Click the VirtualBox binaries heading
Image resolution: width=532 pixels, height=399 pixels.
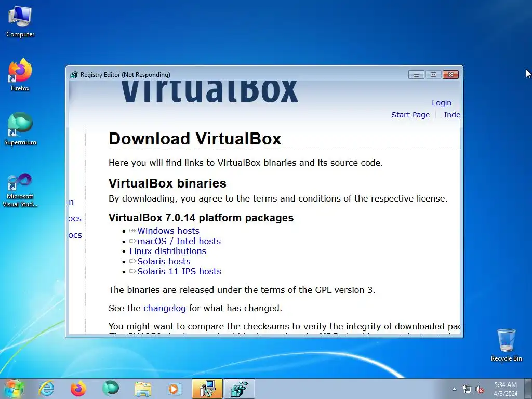167,183
